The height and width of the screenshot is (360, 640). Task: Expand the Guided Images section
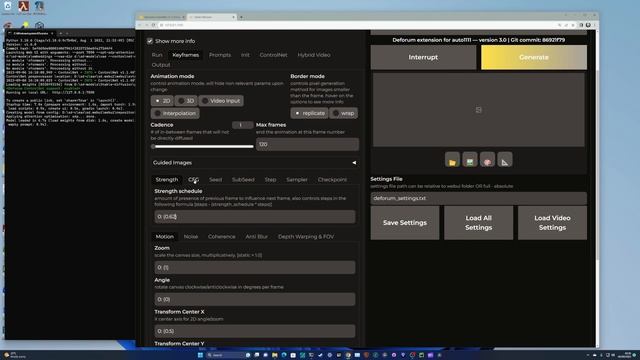click(x=254, y=162)
